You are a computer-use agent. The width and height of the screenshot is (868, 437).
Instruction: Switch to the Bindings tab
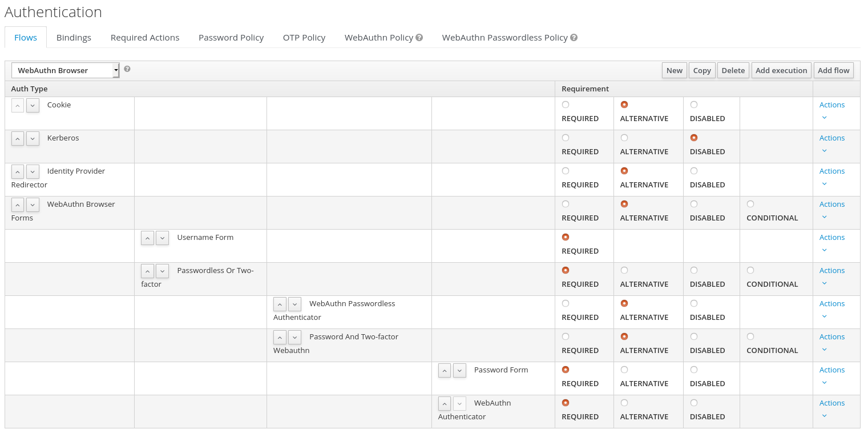[x=74, y=37]
